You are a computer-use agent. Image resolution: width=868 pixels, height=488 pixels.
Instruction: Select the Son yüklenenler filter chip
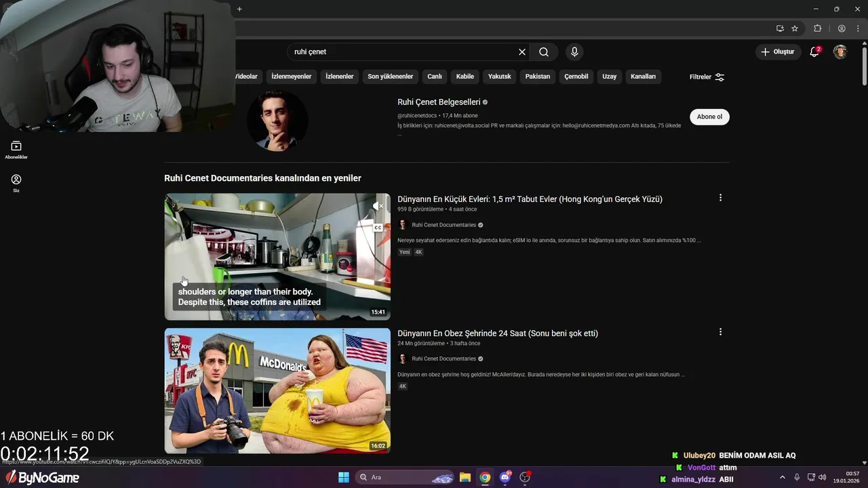coord(391,77)
